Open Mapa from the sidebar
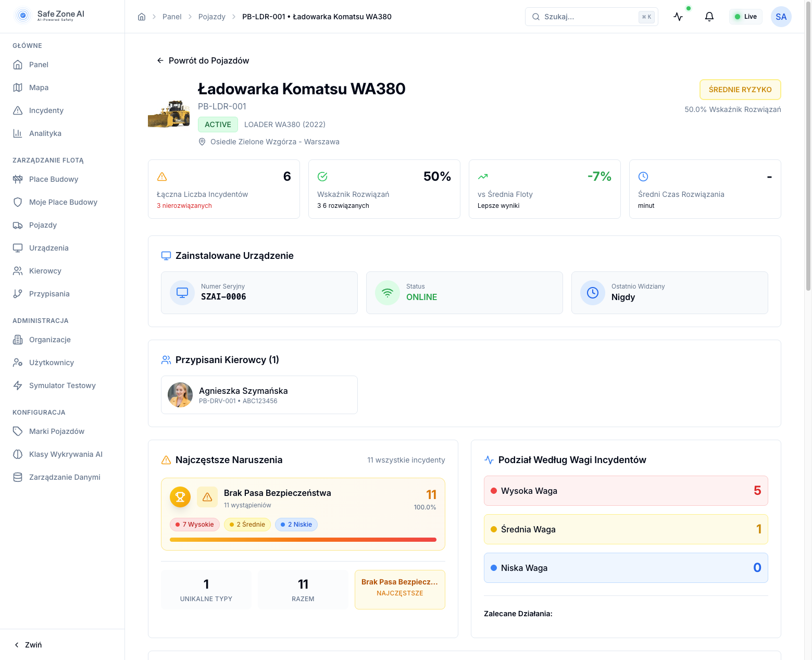Image resolution: width=812 pixels, height=660 pixels. coord(39,88)
